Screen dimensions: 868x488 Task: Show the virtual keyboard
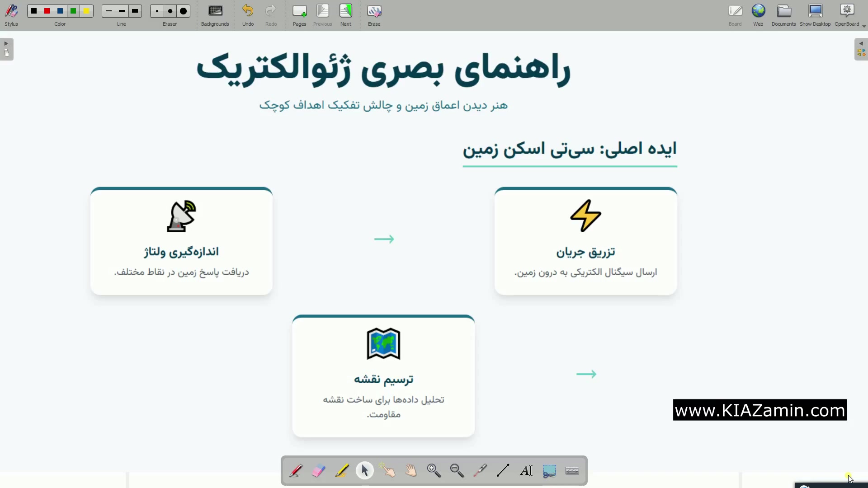[x=572, y=471]
